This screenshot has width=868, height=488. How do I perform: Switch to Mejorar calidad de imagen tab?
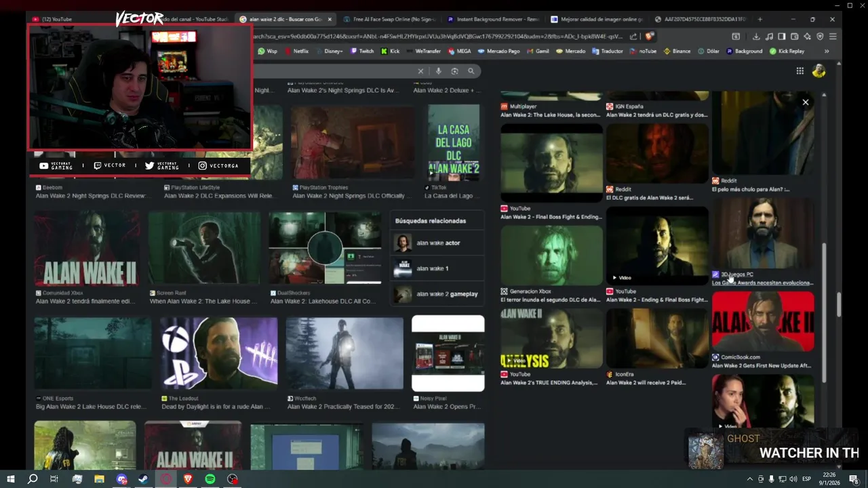coord(596,19)
